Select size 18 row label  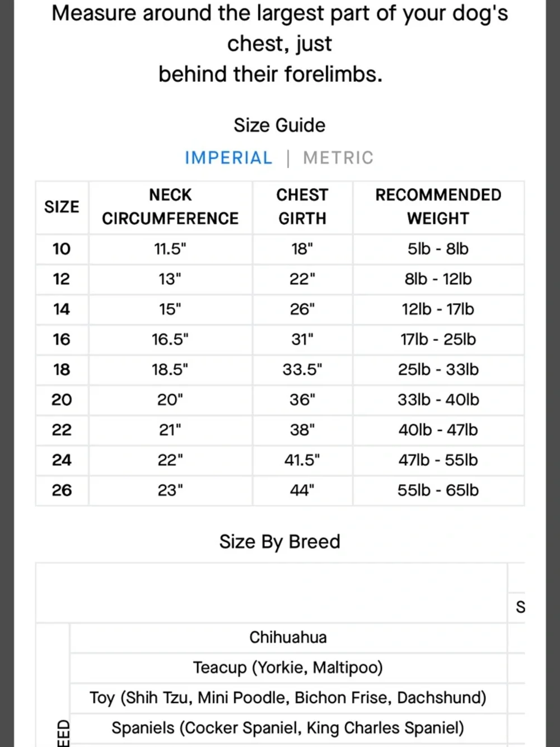click(62, 370)
